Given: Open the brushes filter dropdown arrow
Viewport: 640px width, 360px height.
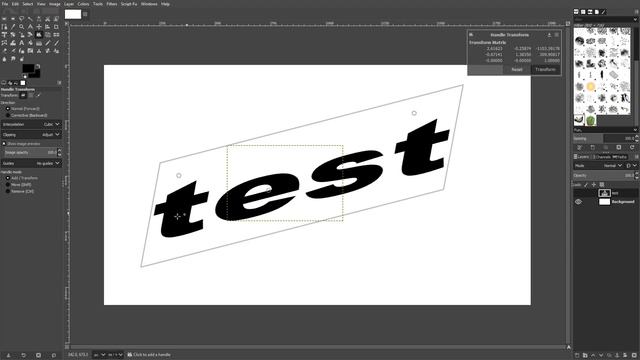Looking at the screenshot, I should 635,19.
